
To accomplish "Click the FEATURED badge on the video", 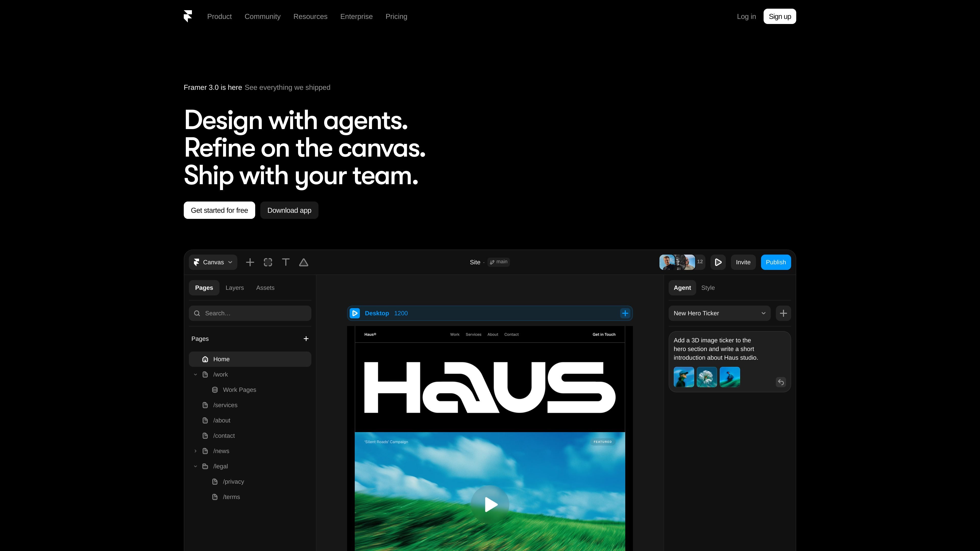I will pyautogui.click(x=603, y=442).
